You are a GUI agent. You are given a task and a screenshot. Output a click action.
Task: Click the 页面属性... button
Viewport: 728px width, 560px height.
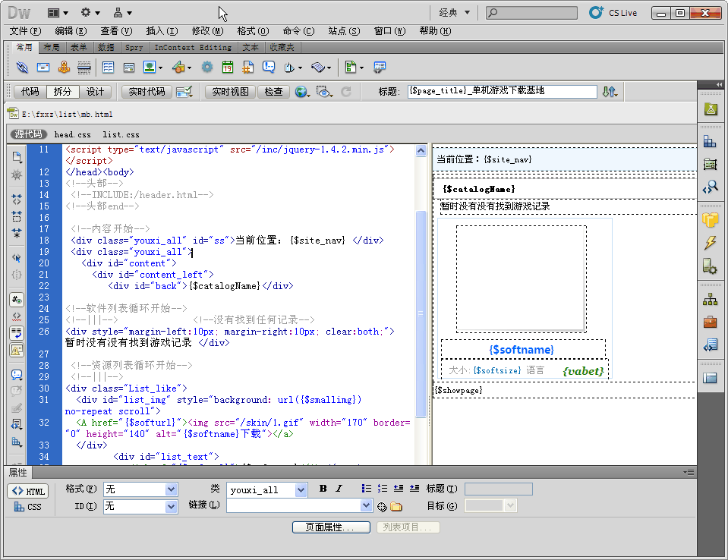pyautogui.click(x=331, y=527)
